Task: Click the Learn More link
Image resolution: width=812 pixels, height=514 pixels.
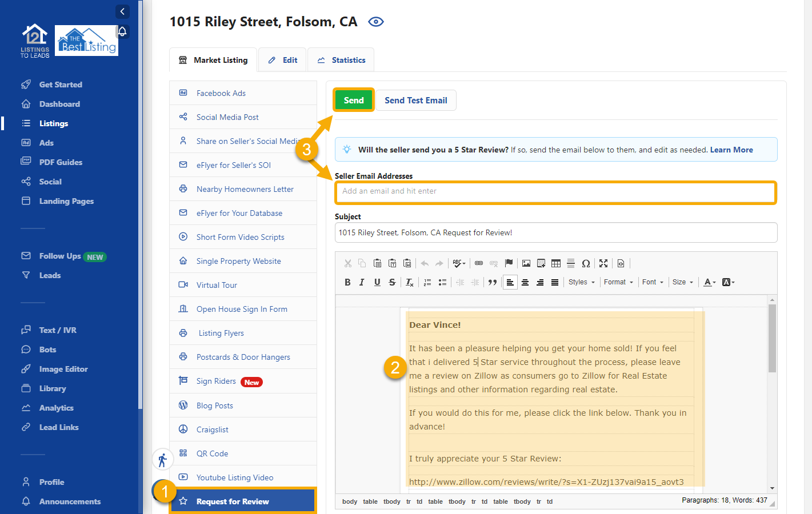Action: [731, 150]
